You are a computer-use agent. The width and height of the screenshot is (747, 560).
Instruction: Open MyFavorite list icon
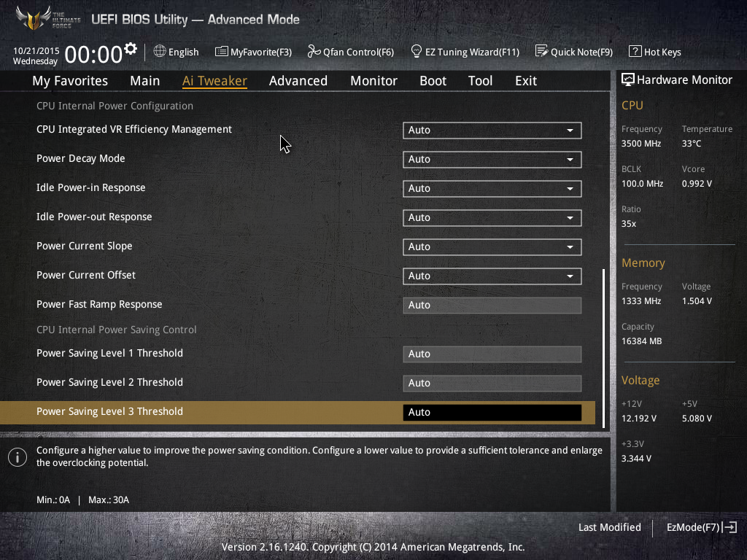click(221, 52)
